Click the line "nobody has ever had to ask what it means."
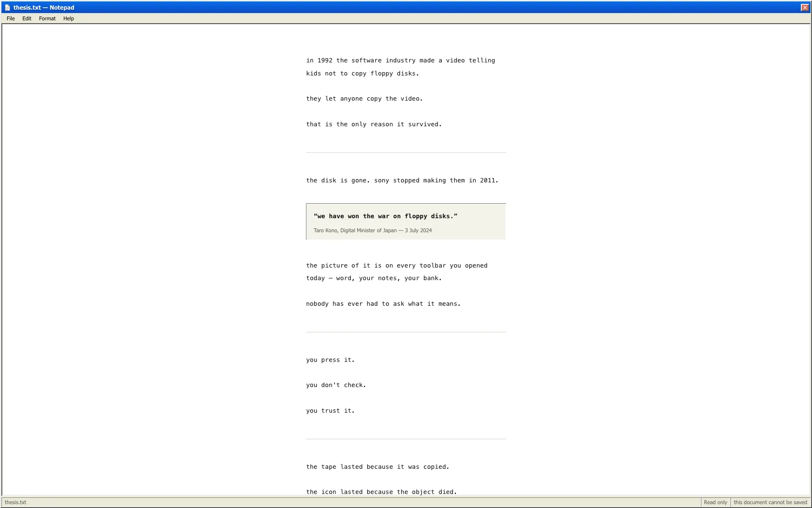812x508 pixels. 383,304
